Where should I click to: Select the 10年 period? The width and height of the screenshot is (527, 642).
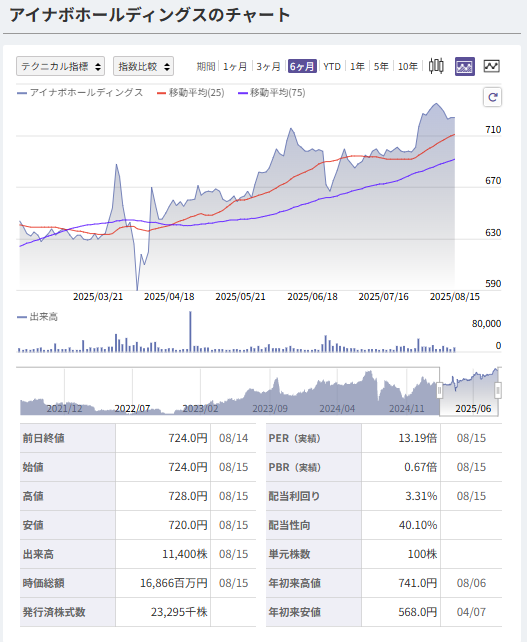pyautogui.click(x=407, y=66)
